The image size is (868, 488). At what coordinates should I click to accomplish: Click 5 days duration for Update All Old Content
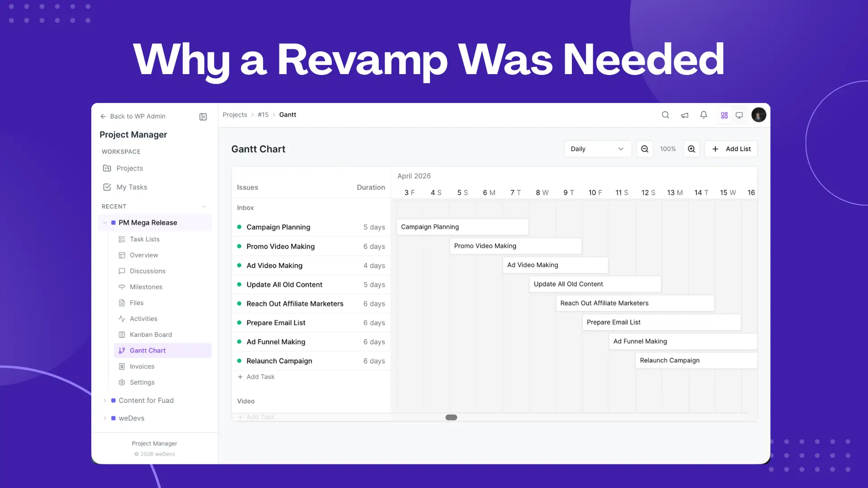click(374, 285)
